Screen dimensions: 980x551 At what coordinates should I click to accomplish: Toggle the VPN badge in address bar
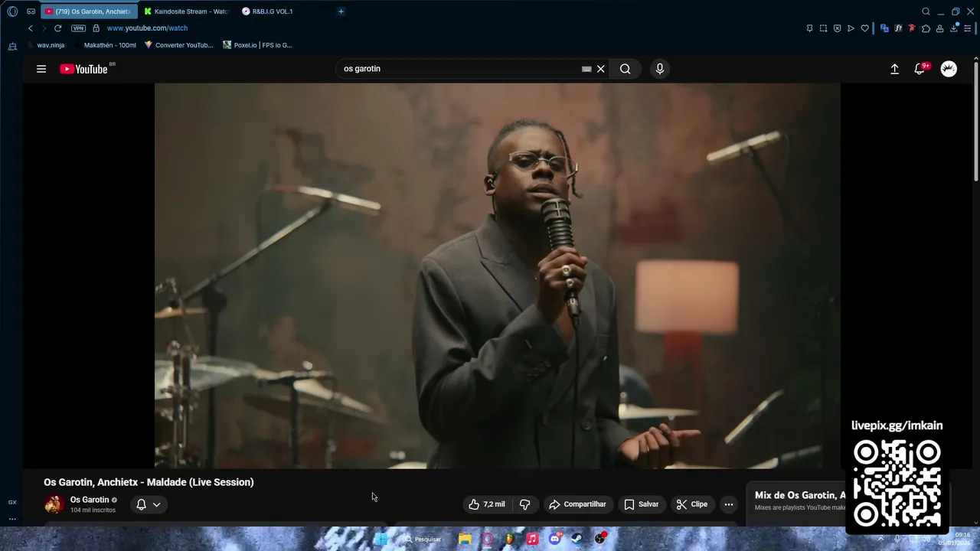[78, 28]
